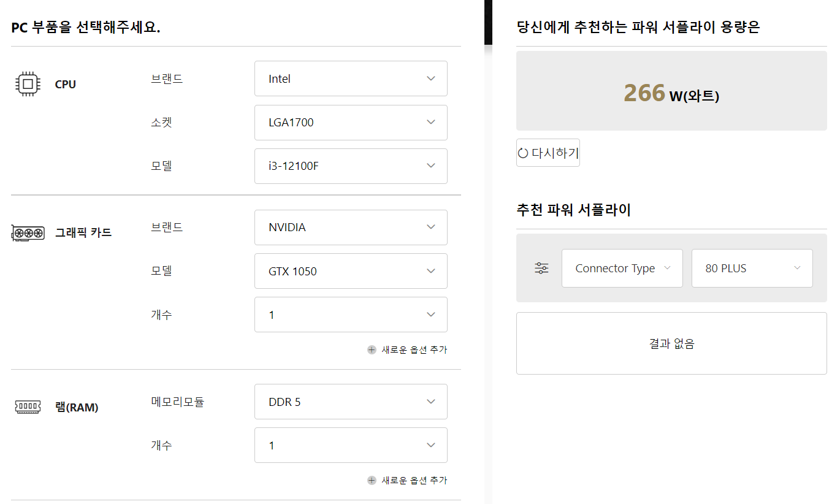Screen dimensions: 840x504
Task: Change the GTX 1050 model dropdown
Action: 351,271
